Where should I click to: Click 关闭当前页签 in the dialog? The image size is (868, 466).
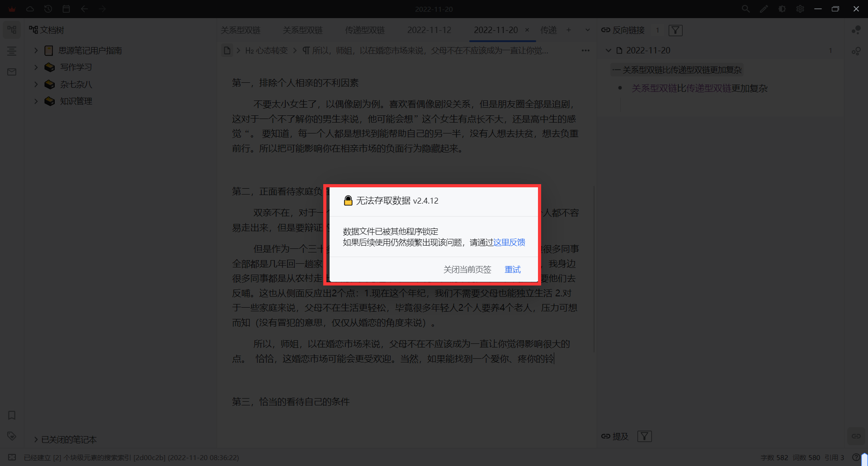coord(467,270)
